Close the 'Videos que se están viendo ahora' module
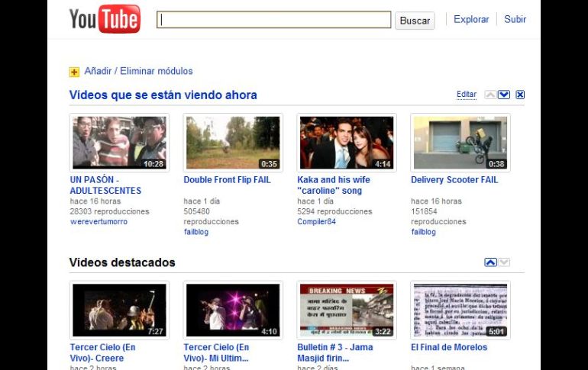 [x=520, y=95]
